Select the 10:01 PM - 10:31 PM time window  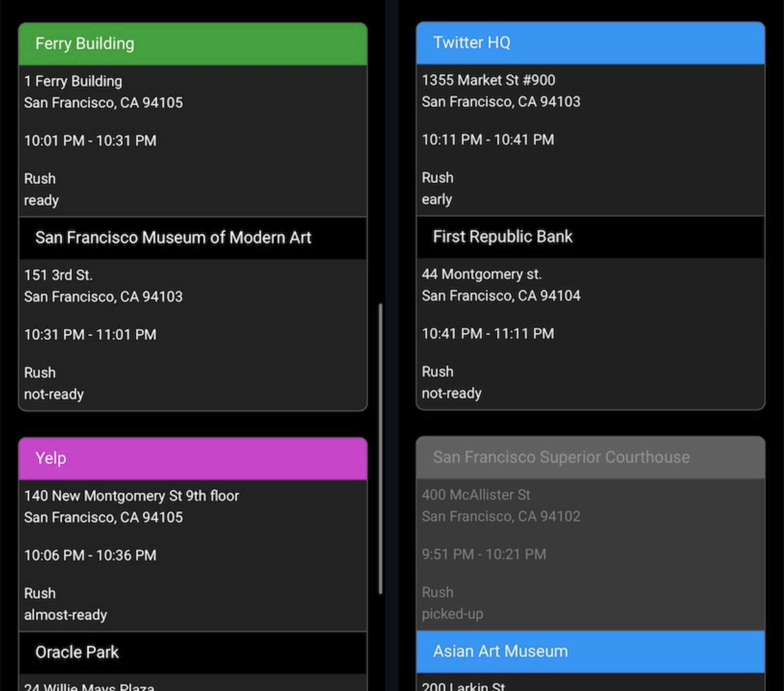pyautogui.click(x=90, y=141)
